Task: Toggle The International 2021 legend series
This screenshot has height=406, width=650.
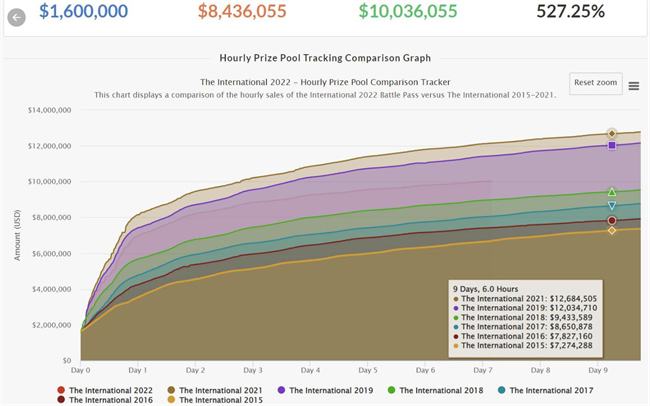Action: point(215,390)
